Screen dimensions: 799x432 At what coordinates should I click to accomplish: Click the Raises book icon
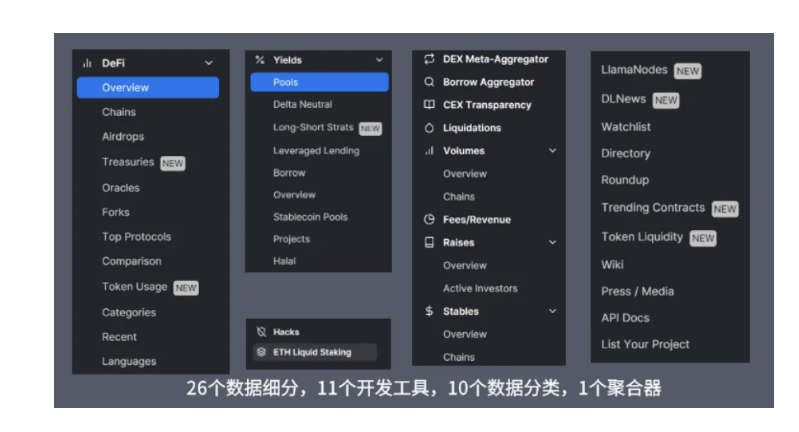[x=430, y=242]
